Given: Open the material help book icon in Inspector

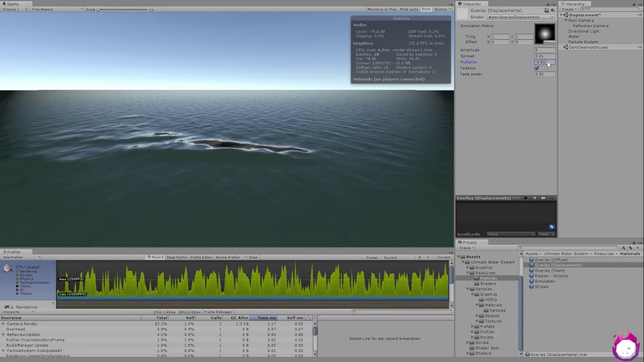Looking at the screenshot, I should [x=546, y=10].
